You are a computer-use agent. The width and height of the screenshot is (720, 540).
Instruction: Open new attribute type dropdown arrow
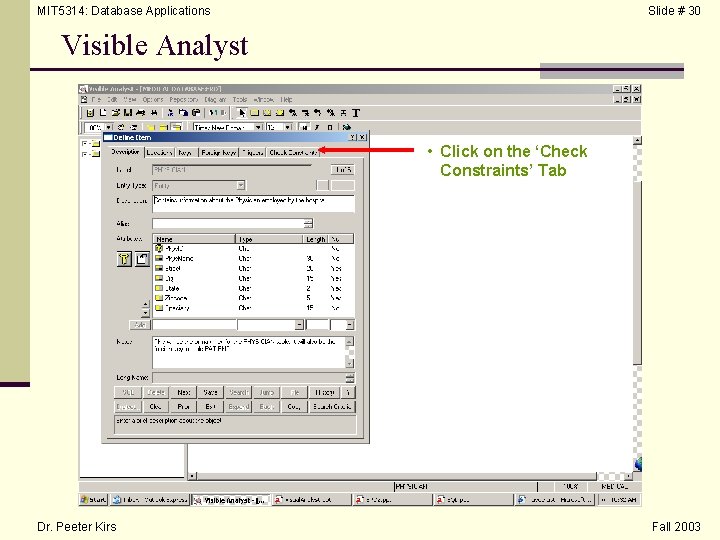coord(299,325)
